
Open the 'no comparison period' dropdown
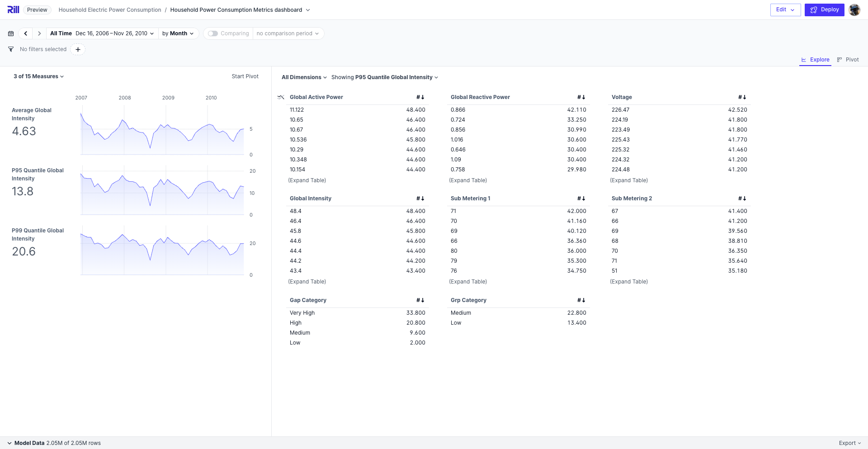pos(288,33)
